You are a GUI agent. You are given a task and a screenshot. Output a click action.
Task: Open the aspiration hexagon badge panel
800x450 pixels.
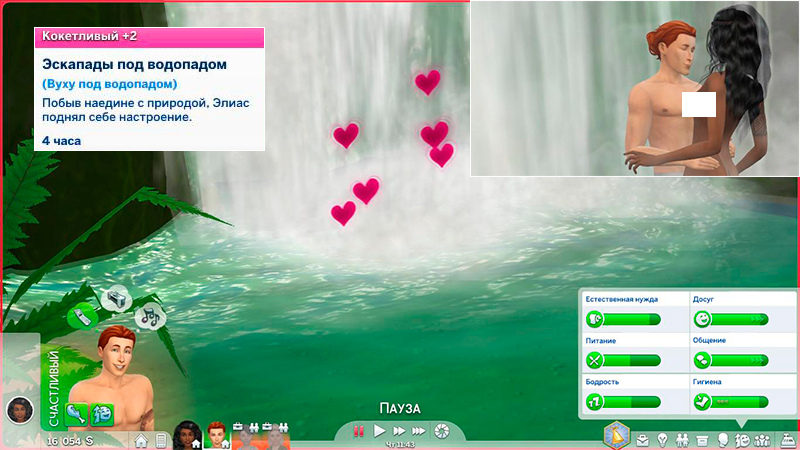pyautogui.click(x=617, y=436)
